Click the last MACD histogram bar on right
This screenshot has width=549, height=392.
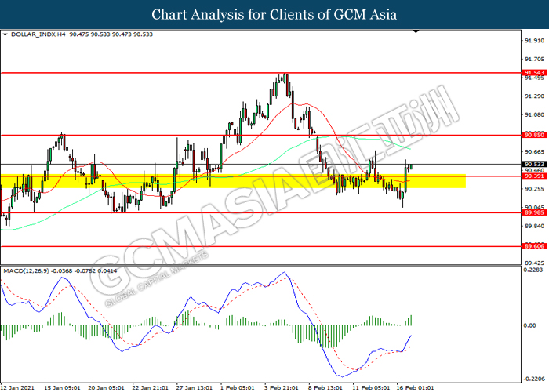pyautogui.click(x=411, y=320)
